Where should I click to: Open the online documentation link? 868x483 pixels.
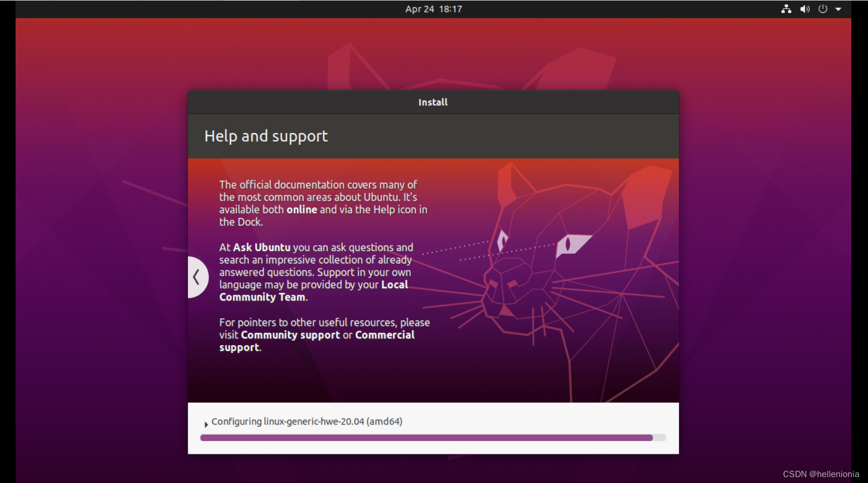click(301, 210)
